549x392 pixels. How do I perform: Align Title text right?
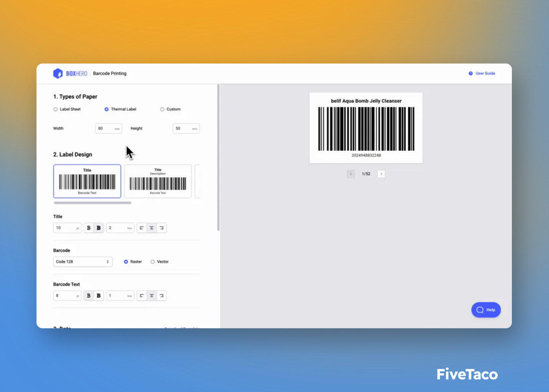[x=162, y=228]
